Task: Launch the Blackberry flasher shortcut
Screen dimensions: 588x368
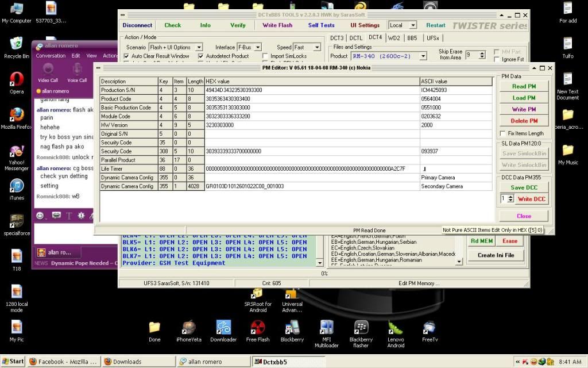Action: 361,328
